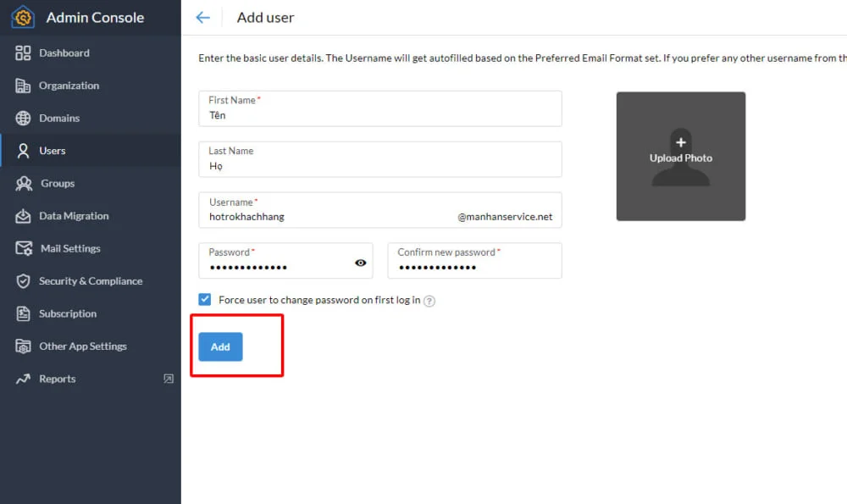Select the Users sidebar item
847x504 pixels.
53,151
